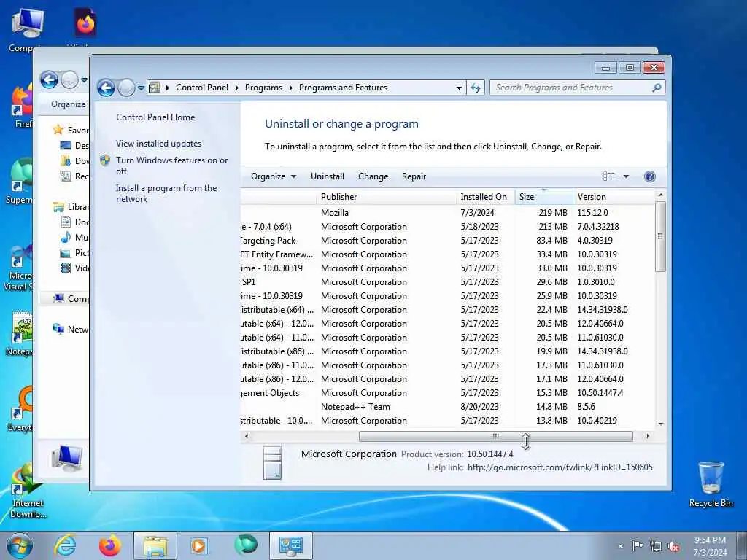Click the muted volume tray icon
The height and width of the screenshot is (560, 747).
point(673,547)
